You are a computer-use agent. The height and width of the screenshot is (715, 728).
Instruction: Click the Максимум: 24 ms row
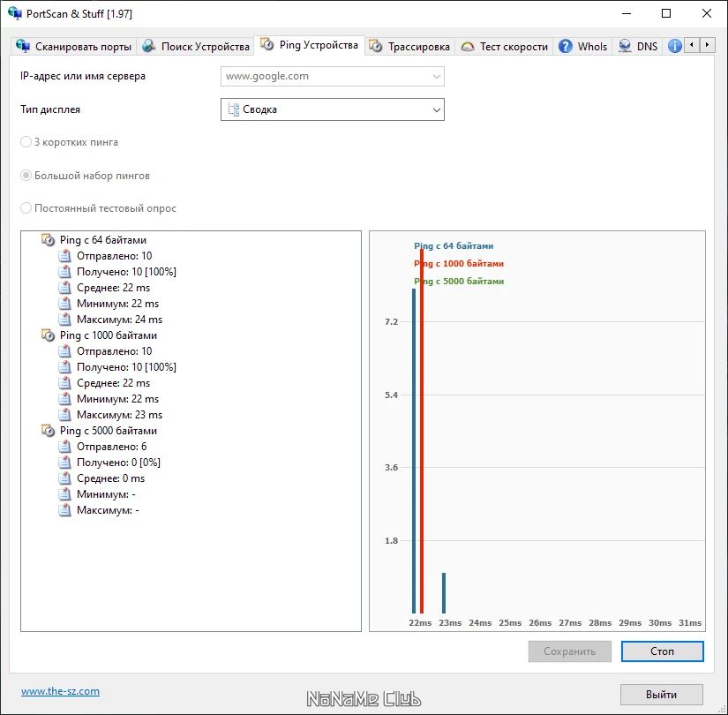(119, 320)
